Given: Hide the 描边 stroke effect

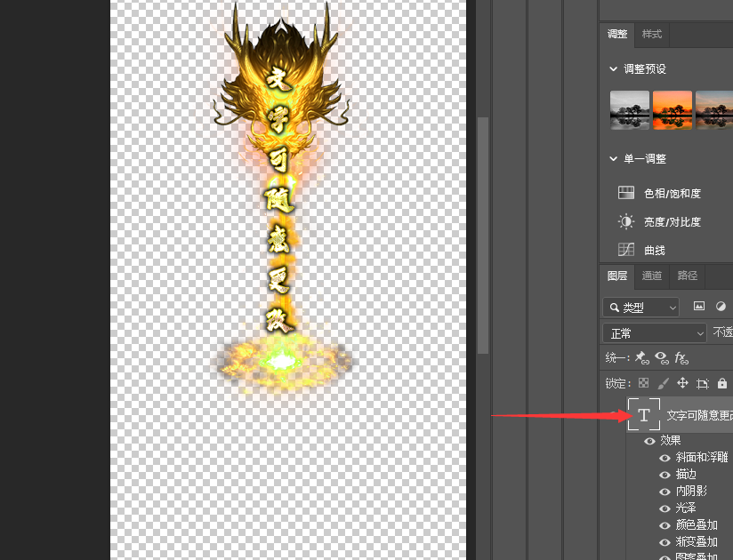Looking at the screenshot, I should [x=665, y=475].
